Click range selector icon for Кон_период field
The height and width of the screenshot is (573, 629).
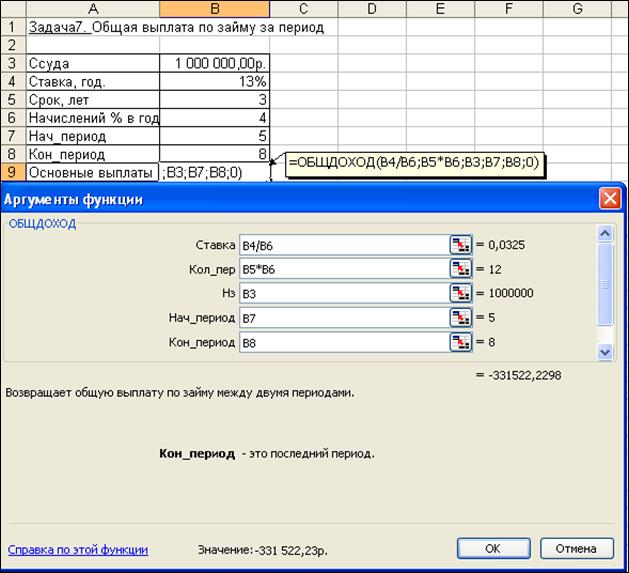click(x=460, y=342)
